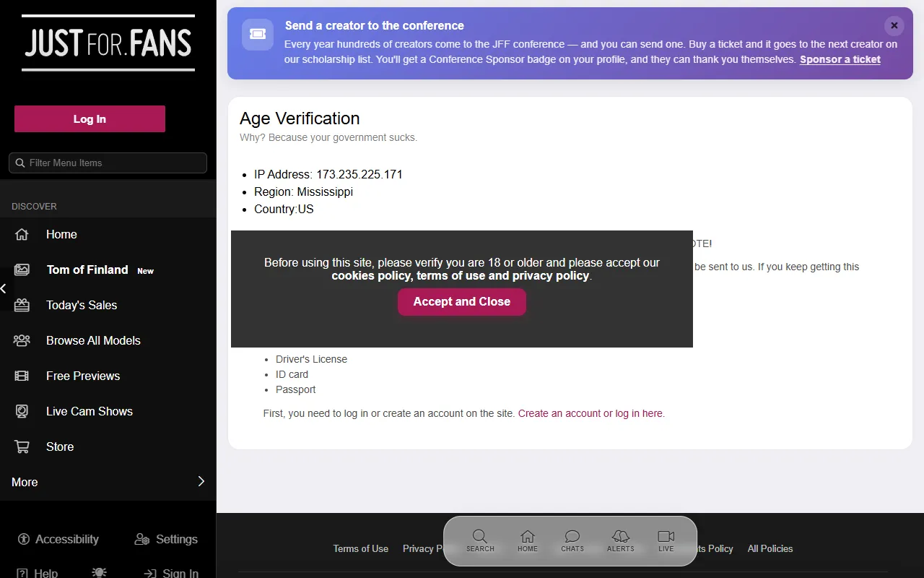Click the Driver's License list item
Image resolution: width=924 pixels, height=578 pixels.
click(x=311, y=359)
